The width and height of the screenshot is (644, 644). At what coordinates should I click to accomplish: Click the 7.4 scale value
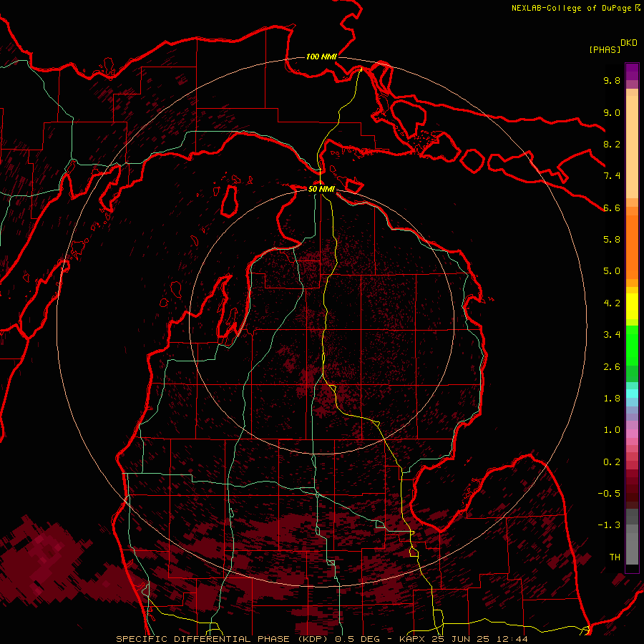click(x=612, y=176)
